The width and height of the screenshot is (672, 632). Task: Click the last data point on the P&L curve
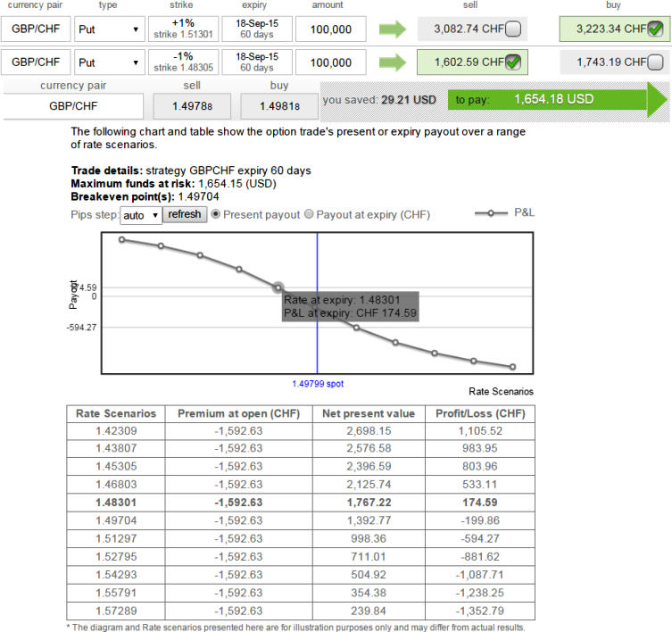click(x=512, y=367)
